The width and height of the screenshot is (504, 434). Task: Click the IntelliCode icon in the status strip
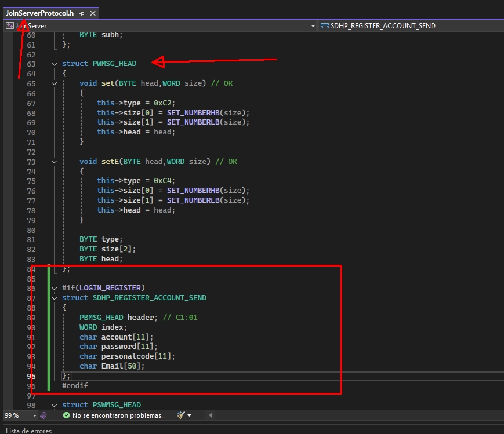[x=43, y=415]
